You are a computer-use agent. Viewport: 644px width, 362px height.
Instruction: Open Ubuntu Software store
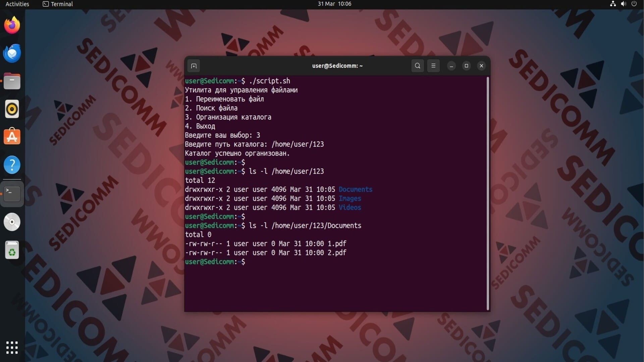(x=12, y=137)
